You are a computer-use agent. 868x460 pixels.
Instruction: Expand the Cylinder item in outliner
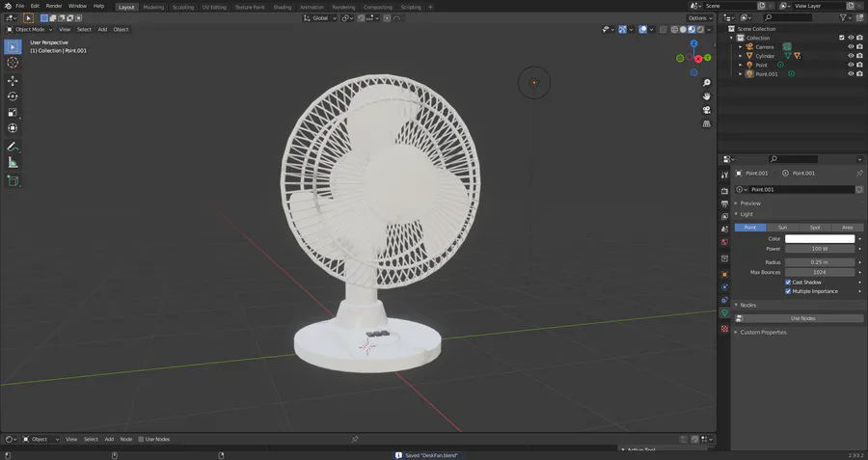[x=740, y=56]
